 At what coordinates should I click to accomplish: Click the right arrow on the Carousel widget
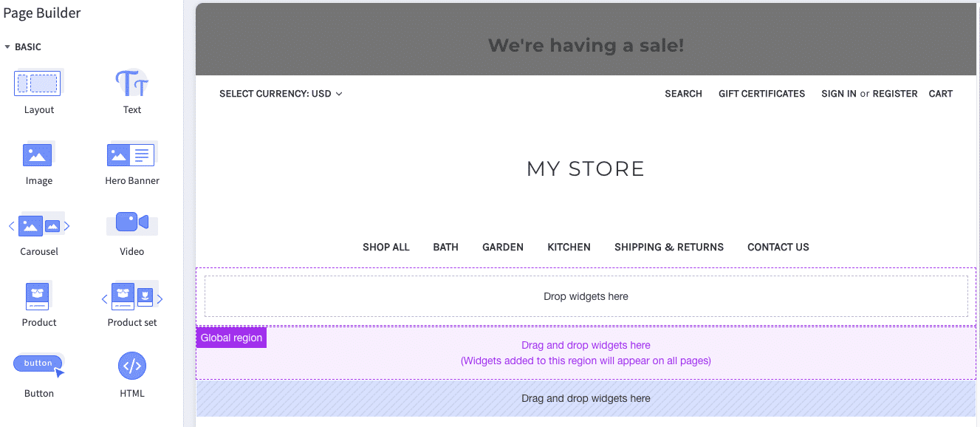[x=65, y=226]
